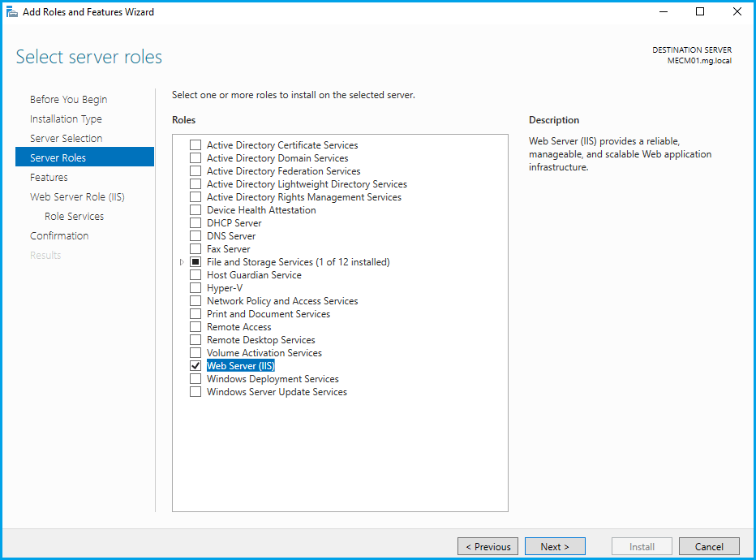Tick the DNS Server role checkbox
756x560 pixels.
[x=195, y=236]
